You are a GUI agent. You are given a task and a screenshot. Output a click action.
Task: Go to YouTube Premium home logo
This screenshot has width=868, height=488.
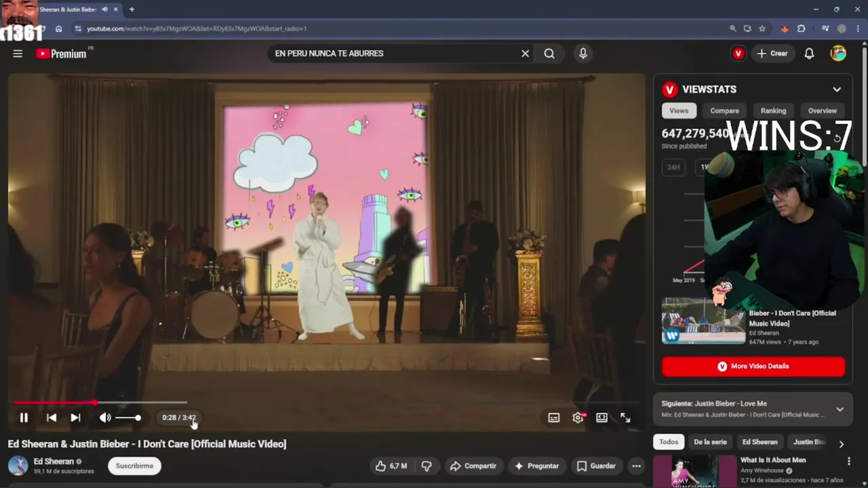62,54
